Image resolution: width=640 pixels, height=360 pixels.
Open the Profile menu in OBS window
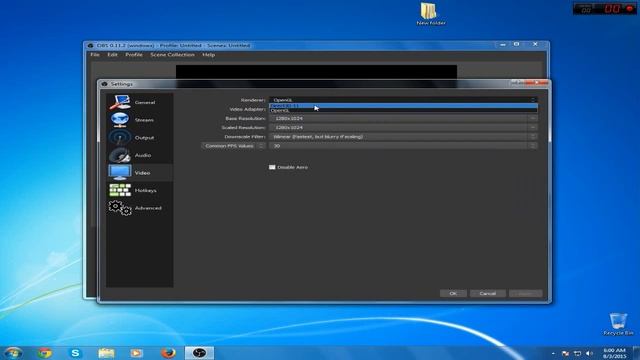pos(134,55)
